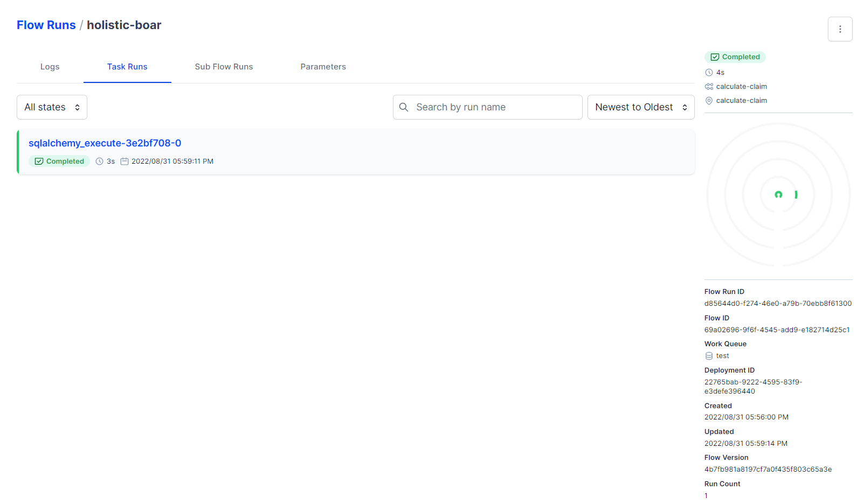Click the magnifying glass icon in the search bar
This screenshot has width=864, height=504.
[404, 107]
